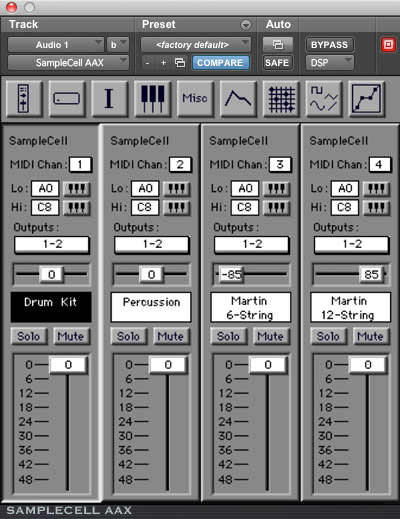Solo the Drum Kit instrument
This screenshot has height=519, width=400.
coord(29,336)
